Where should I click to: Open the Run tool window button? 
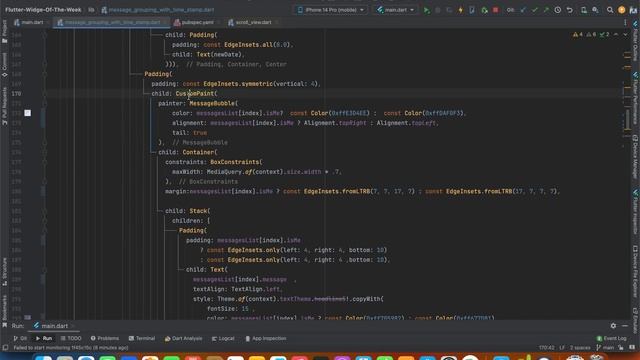click(44, 338)
